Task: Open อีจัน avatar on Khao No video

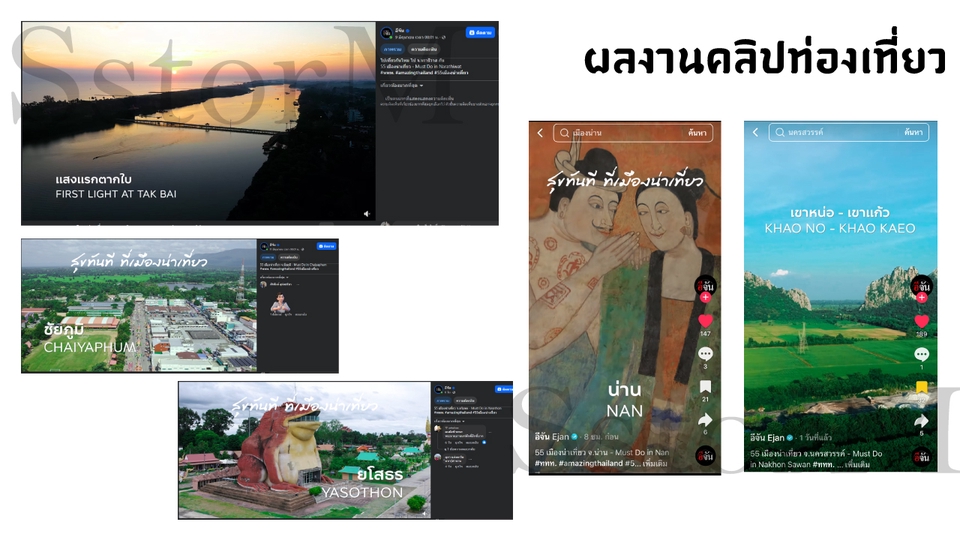Action: pyautogui.click(x=922, y=286)
